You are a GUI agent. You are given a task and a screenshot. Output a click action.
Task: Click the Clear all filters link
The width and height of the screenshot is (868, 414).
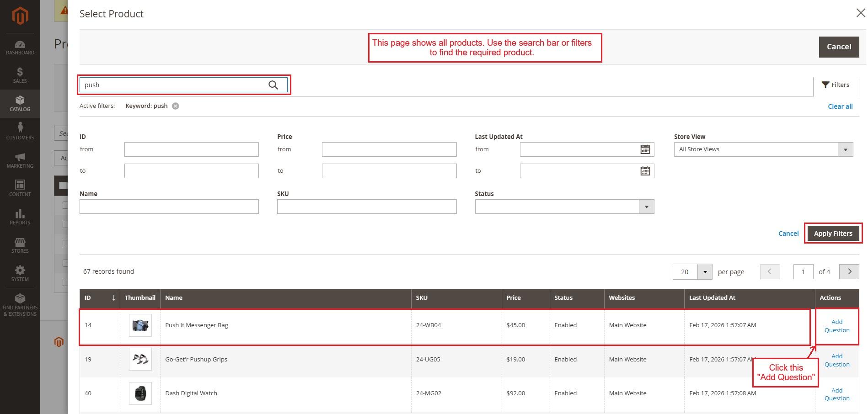tap(840, 106)
